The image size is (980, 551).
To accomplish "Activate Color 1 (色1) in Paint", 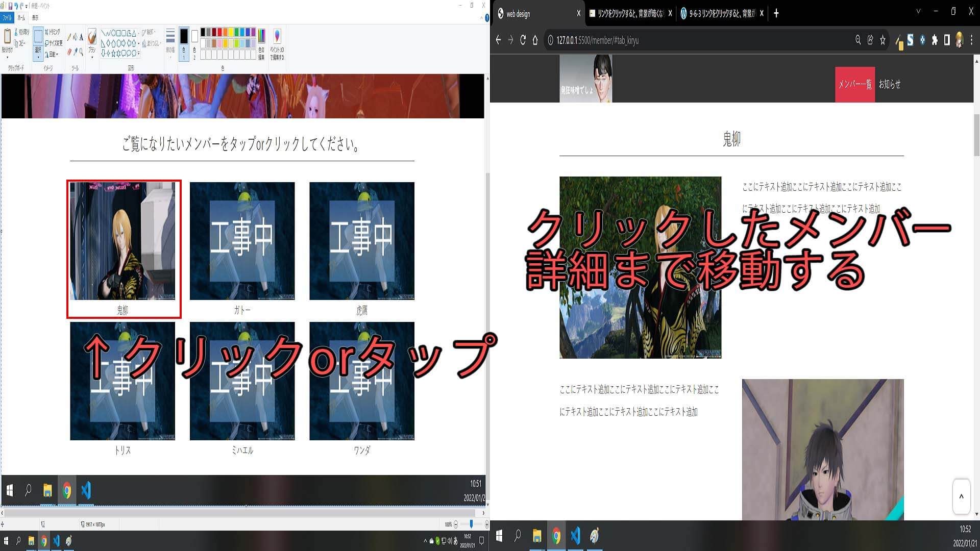I will point(184,44).
